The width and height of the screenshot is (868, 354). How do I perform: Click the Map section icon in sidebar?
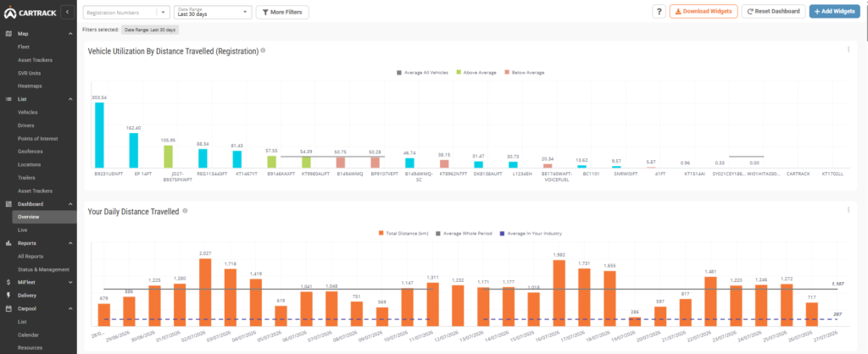(8, 34)
